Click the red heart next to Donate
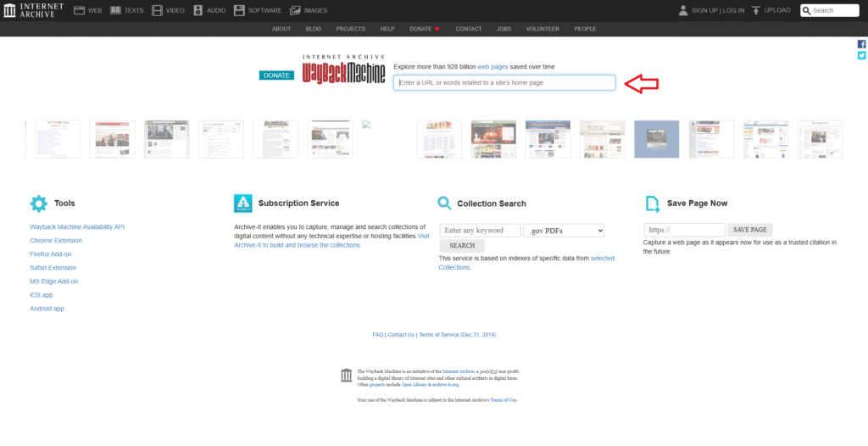 [x=437, y=29]
